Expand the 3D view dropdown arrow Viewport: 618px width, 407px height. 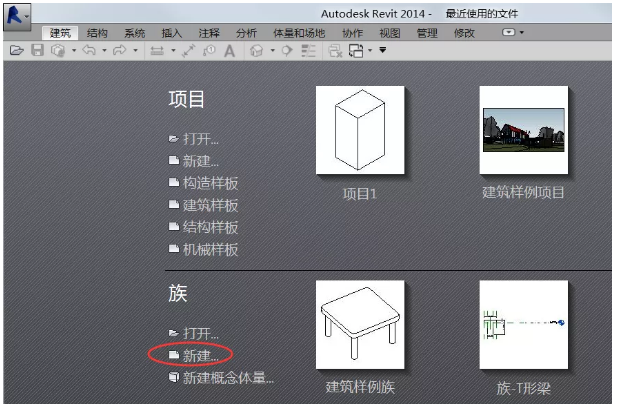272,50
